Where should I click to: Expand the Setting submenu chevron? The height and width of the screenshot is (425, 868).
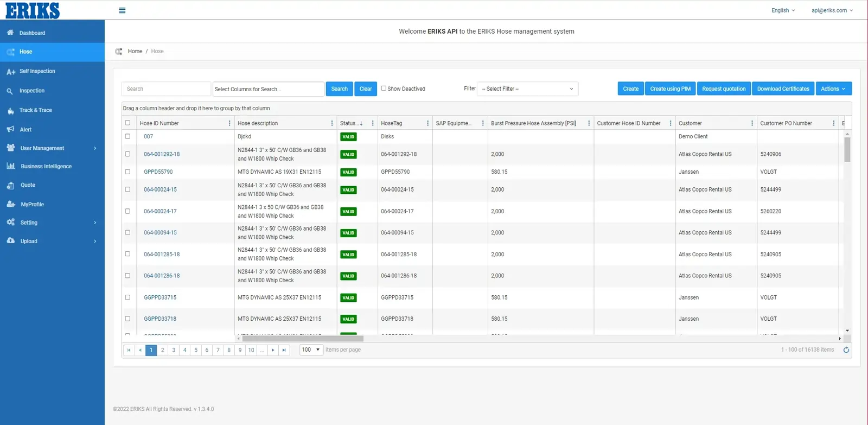95,223
